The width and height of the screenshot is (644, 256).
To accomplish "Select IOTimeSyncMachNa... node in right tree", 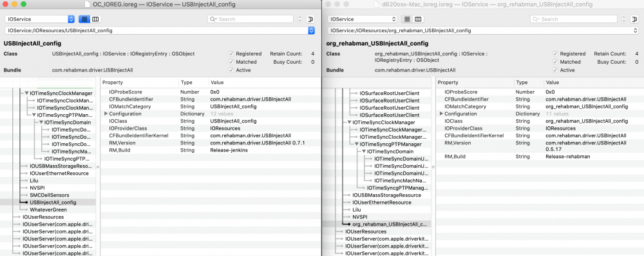I will pos(401,181).
